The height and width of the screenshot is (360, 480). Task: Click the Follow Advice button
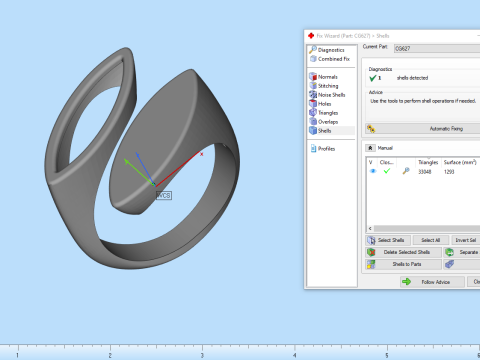click(x=432, y=282)
